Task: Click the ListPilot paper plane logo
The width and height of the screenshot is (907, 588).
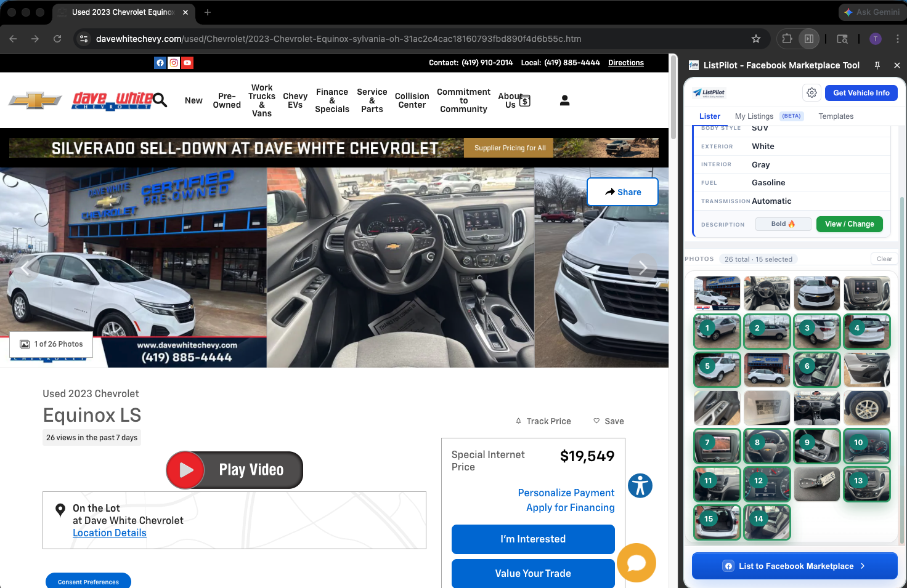Action: pyautogui.click(x=709, y=93)
